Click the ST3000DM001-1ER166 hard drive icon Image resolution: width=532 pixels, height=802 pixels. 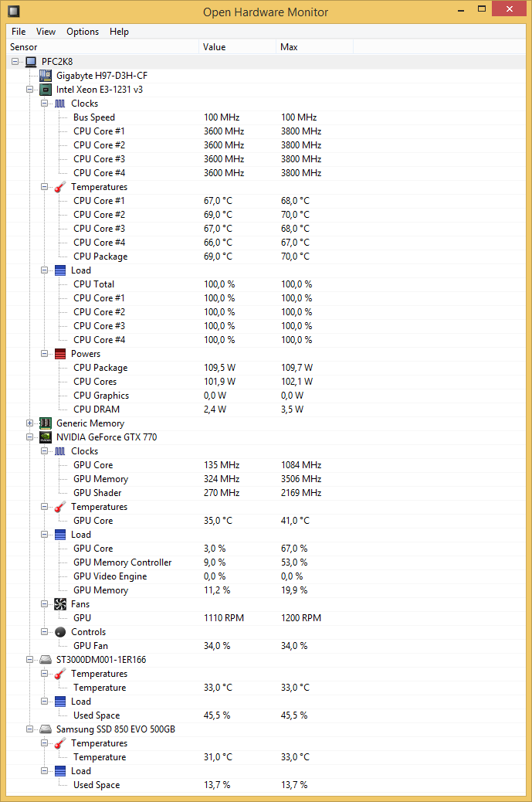point(46,660)
